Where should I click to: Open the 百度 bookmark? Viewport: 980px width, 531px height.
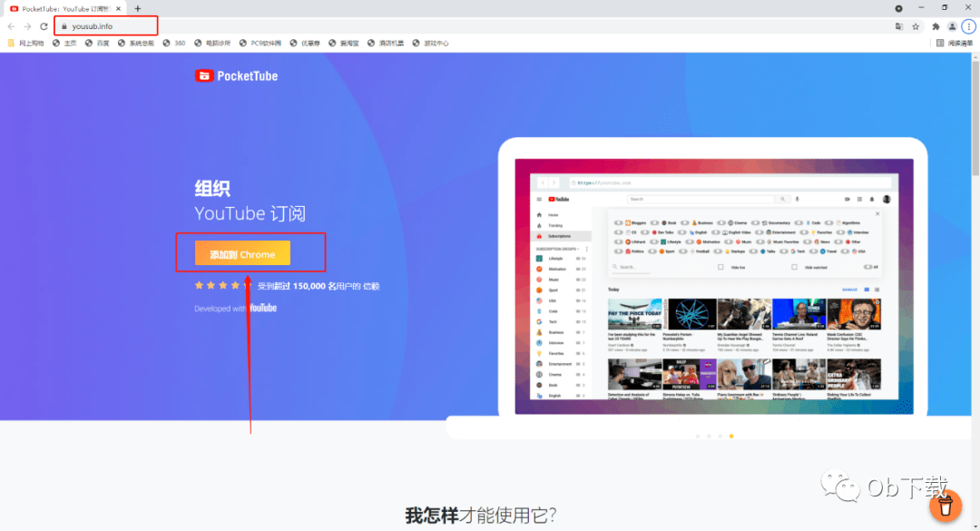tap(97, 44)
